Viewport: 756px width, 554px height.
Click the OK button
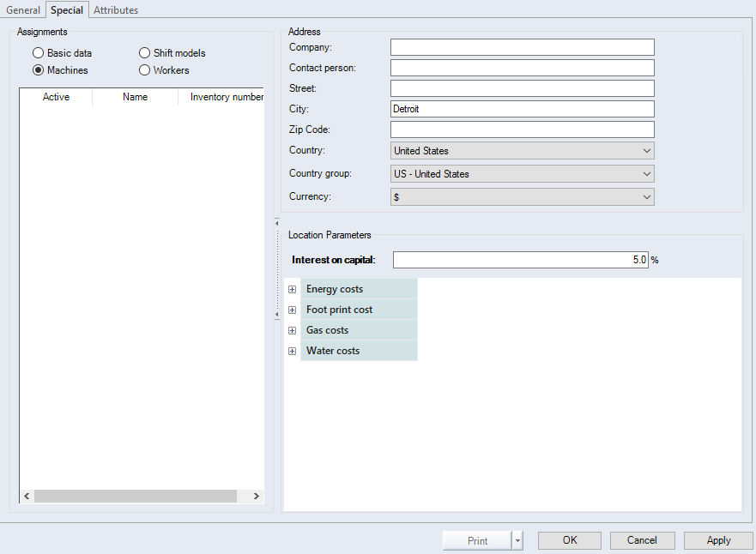click(x=570, y=541)
